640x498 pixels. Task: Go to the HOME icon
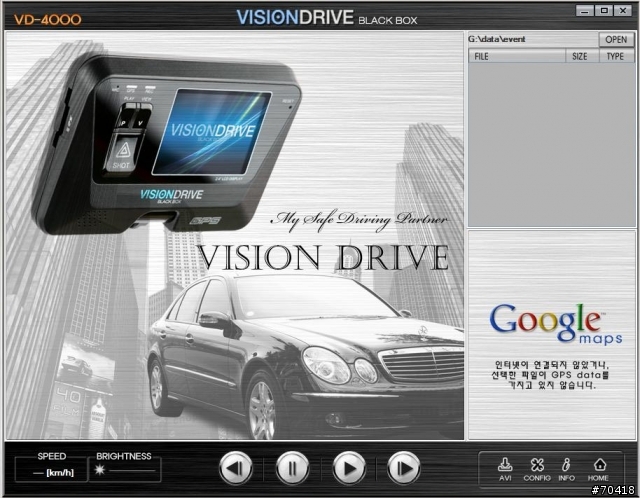tap(598, 469)
